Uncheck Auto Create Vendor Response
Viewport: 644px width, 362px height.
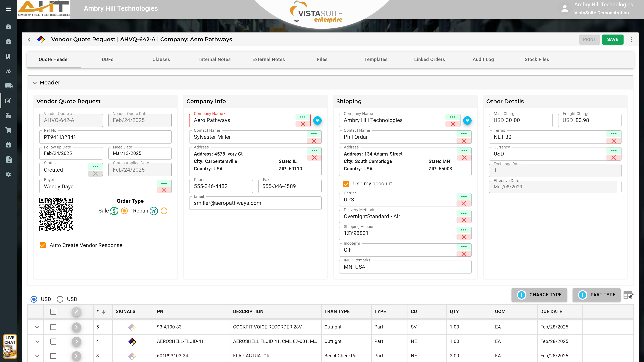click(42, 245)
